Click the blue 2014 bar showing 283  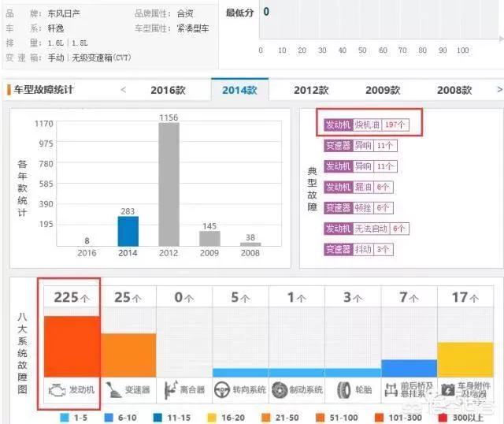[x=128, y=231]
